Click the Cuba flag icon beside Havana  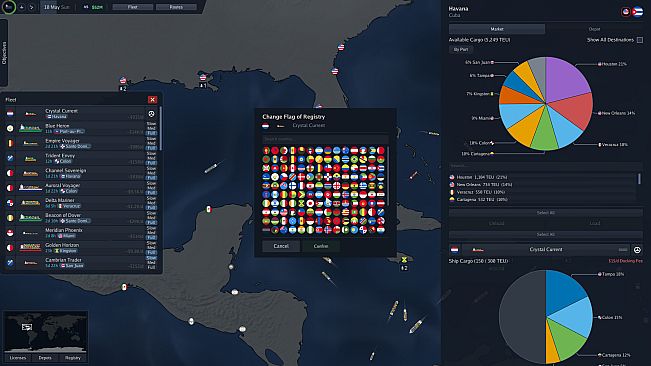tap(637, 12)
